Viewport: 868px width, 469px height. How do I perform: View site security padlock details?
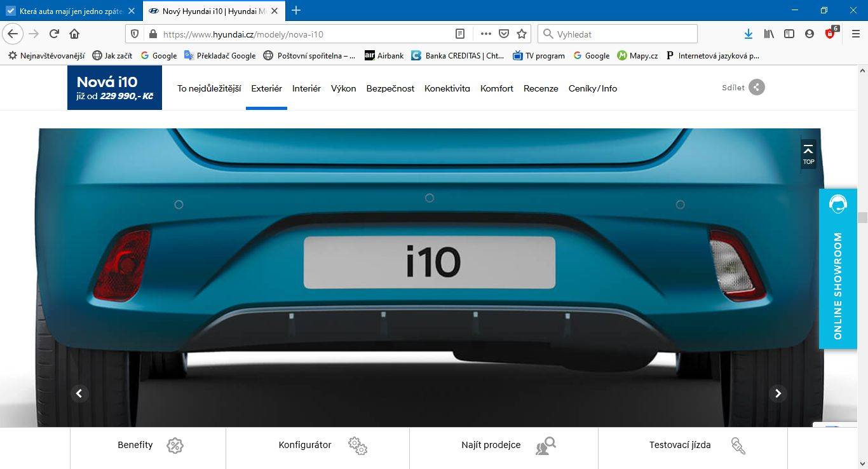tap(152, 34)
